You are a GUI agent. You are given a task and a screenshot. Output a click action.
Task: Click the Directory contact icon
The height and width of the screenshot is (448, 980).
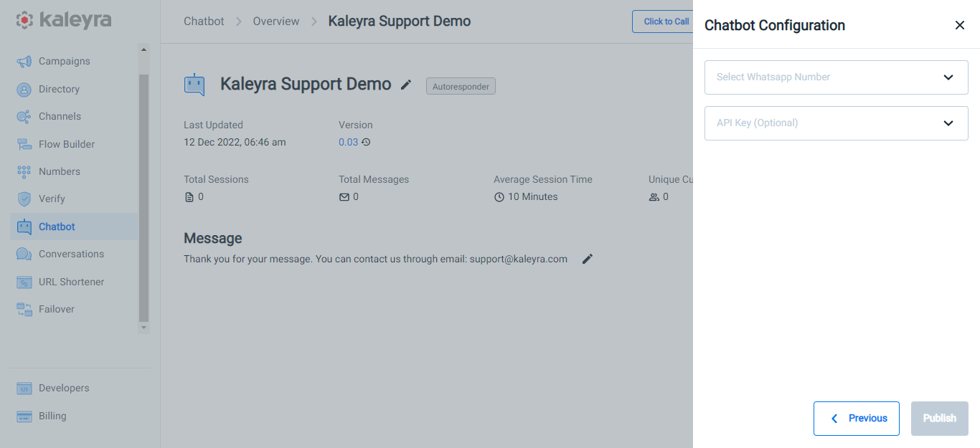click(x=24, y=90)
